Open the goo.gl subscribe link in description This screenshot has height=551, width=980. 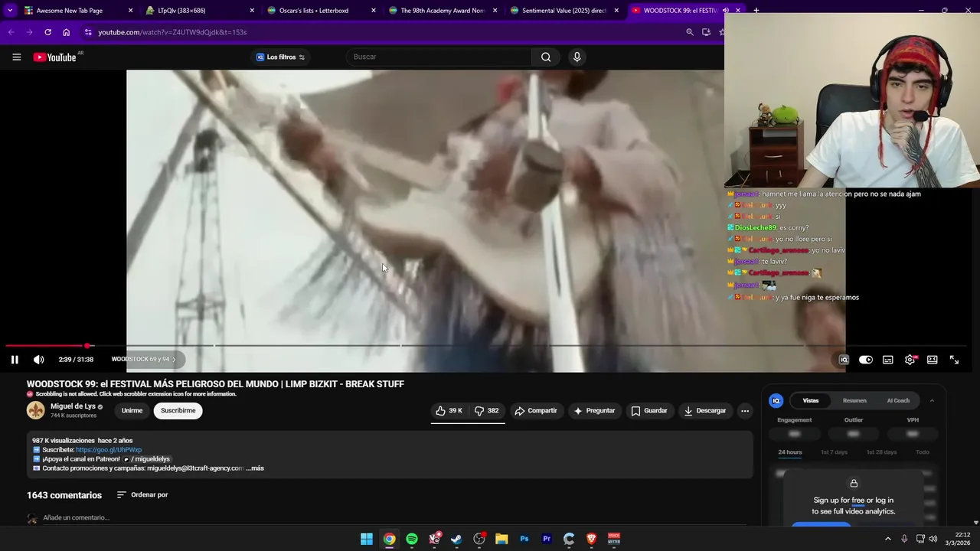109,450
